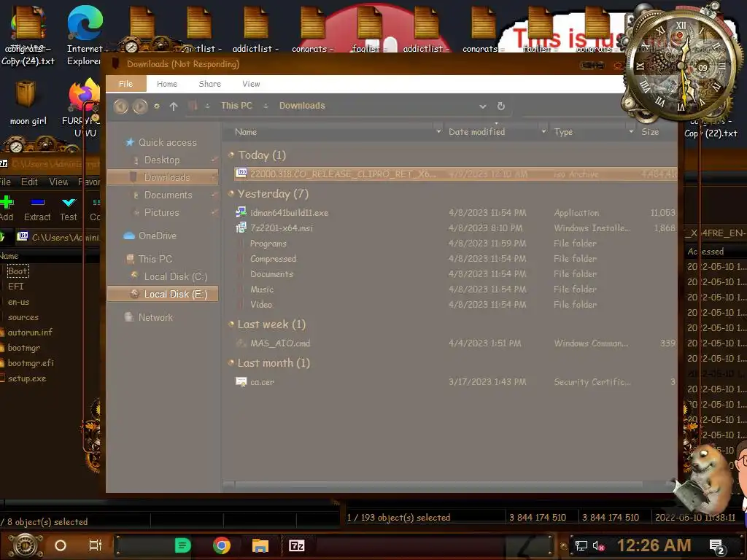Viewport: 747px width, 560px height.
Task: Open the Share ribbon tab
Action: (x=209, y=84)
